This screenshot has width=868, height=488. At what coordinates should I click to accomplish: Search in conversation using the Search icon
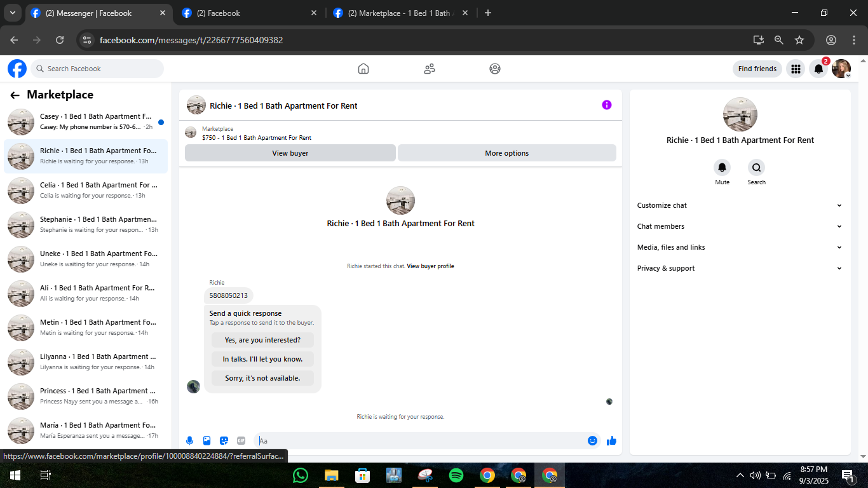pyautogui.click(x=756, y=168)
